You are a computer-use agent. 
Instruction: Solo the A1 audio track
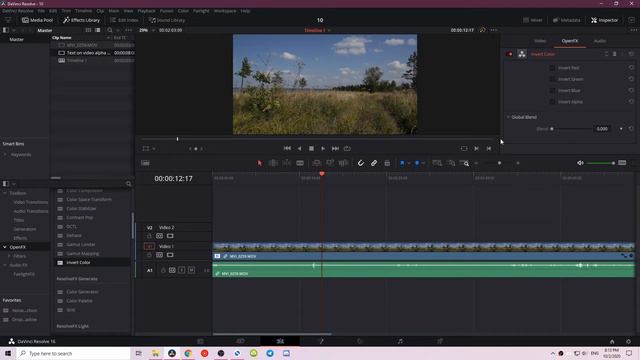pyautogui.click(x=182, y=270)
